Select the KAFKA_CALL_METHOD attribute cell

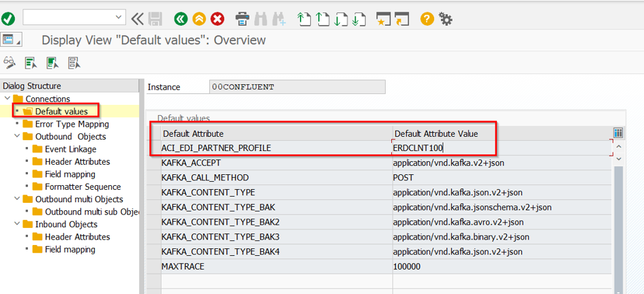pos(277,178)
